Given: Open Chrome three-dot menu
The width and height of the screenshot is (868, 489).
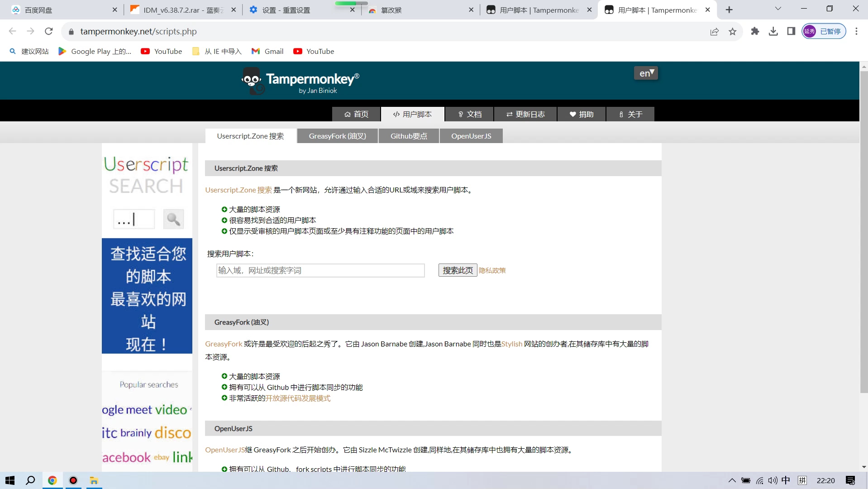Looking at the screenshot, I should (856, 31).
